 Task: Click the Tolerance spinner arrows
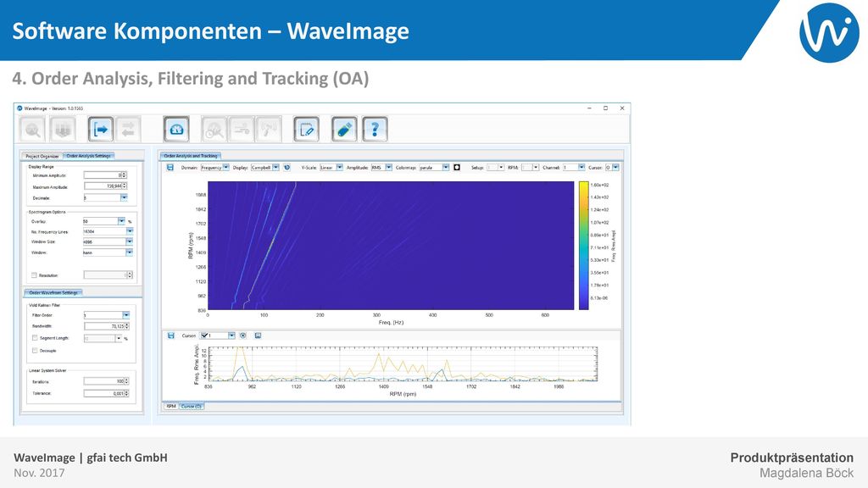(127, 393)
